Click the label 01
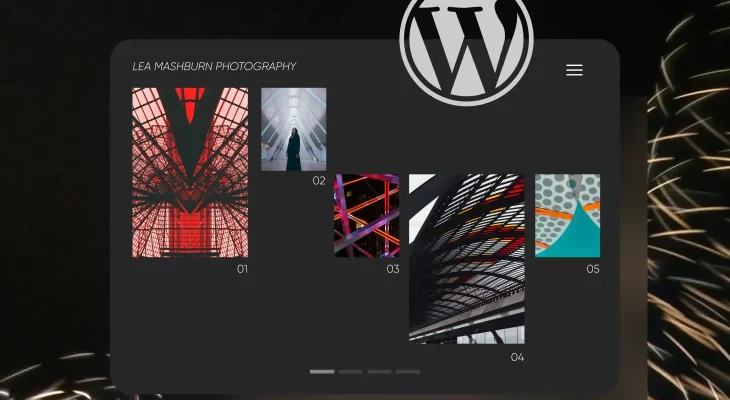 tap(243, 269)
